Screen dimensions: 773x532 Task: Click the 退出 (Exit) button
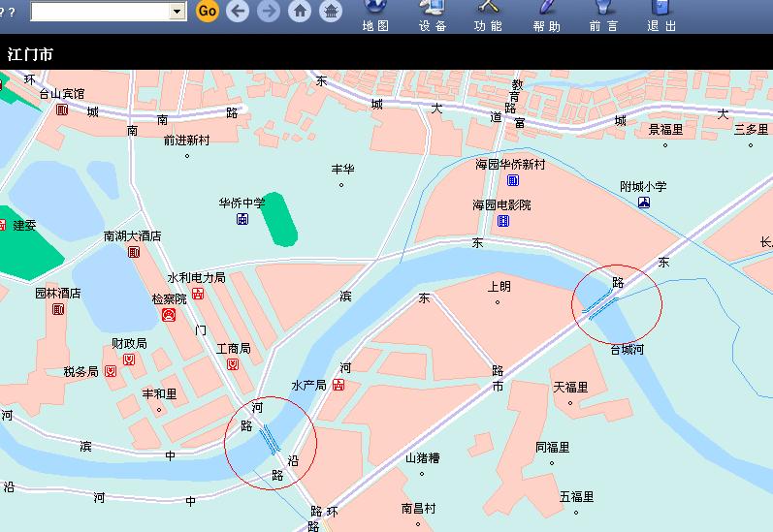coord(661,16)
